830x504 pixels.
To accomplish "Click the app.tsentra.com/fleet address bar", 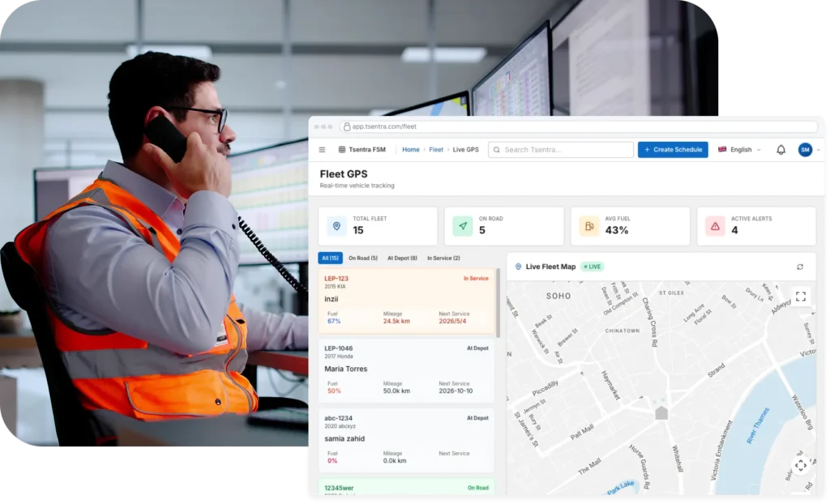I will pyautogui.click(x=578, y=126).
